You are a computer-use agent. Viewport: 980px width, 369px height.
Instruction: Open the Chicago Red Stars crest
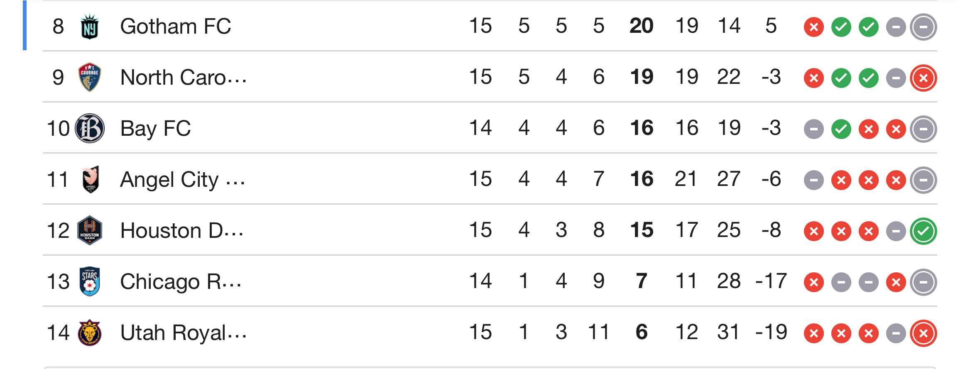(x=90, y=281)
